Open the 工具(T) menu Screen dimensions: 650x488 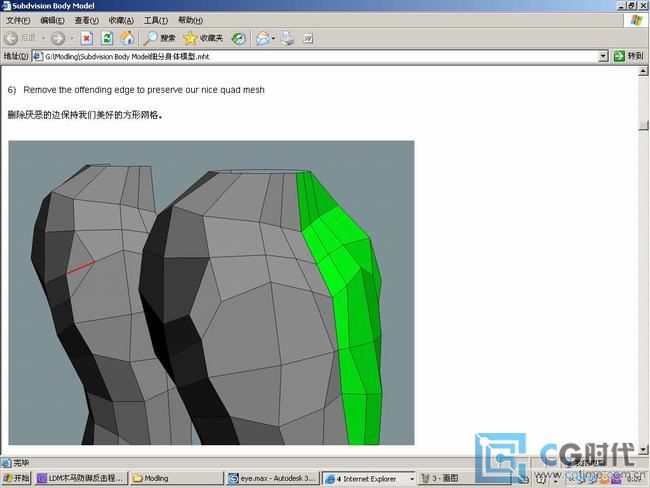(x=156, y=20)
